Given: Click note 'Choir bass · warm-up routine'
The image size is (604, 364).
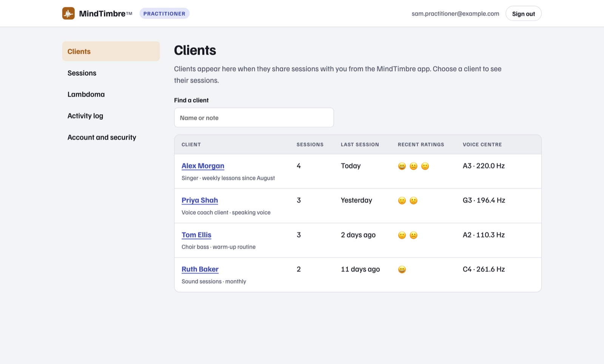Looking at the screenshot, I should pyautogui.click(x=219, y=247).
